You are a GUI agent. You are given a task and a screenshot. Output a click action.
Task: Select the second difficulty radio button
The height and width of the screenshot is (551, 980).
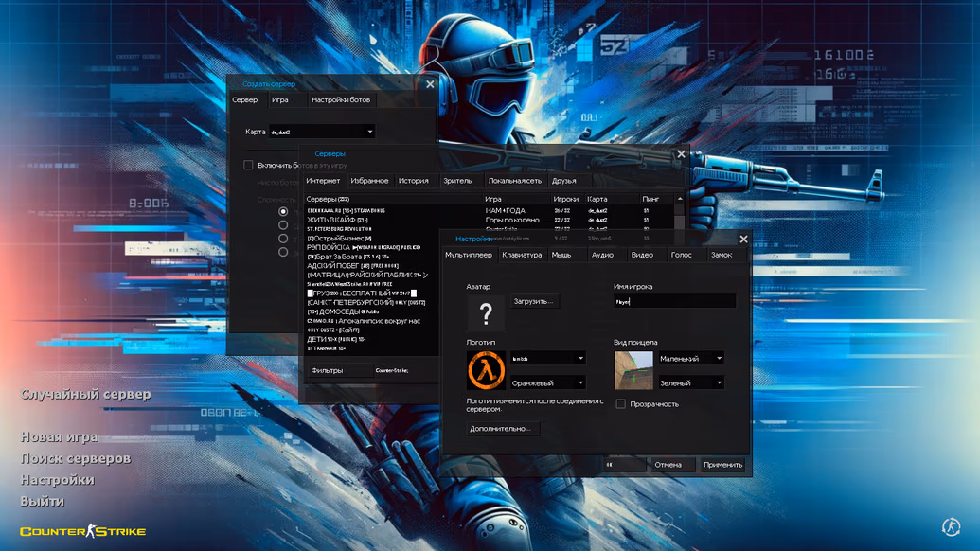[283, 225]
